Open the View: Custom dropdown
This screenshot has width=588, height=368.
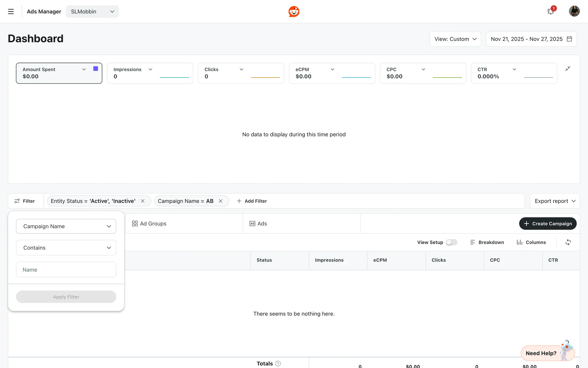455,39
